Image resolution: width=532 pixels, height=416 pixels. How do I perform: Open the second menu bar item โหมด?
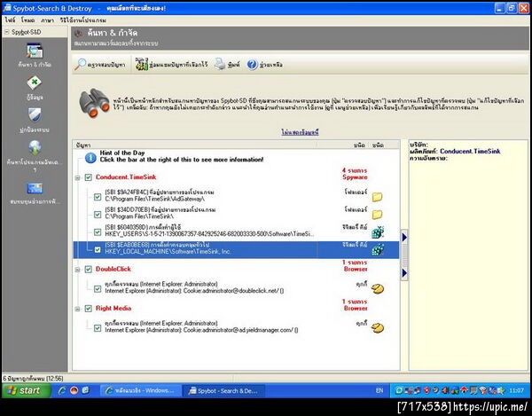coord(27,20)
